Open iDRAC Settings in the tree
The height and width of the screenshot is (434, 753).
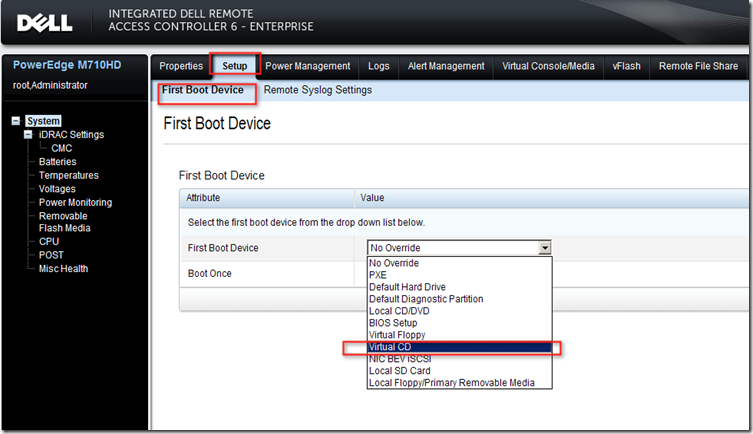tap(72, 134)
